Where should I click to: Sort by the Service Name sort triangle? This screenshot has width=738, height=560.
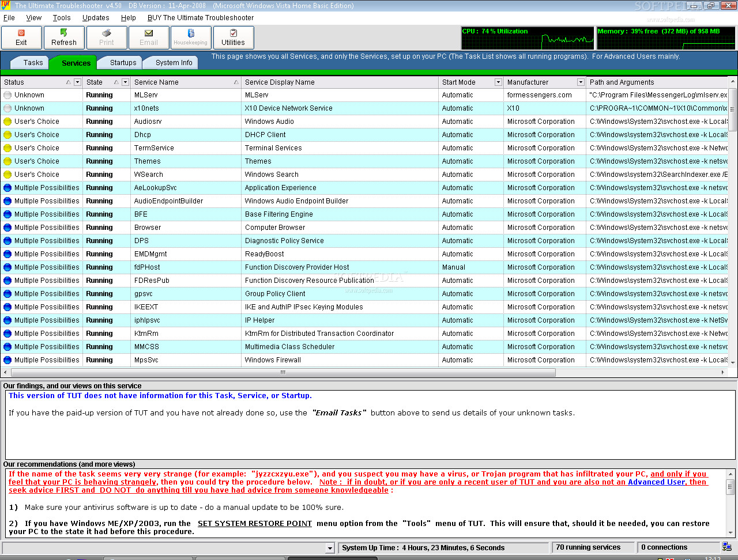click(236, 82)
